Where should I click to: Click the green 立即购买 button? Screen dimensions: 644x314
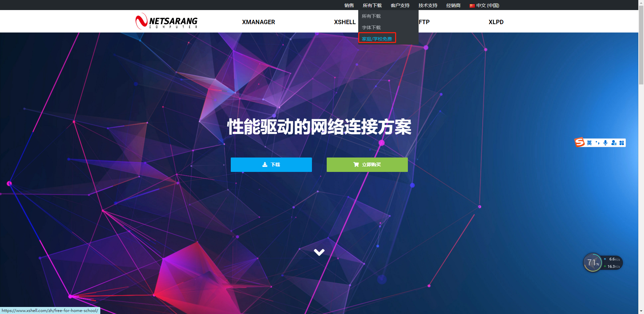(x=367, y=165)
